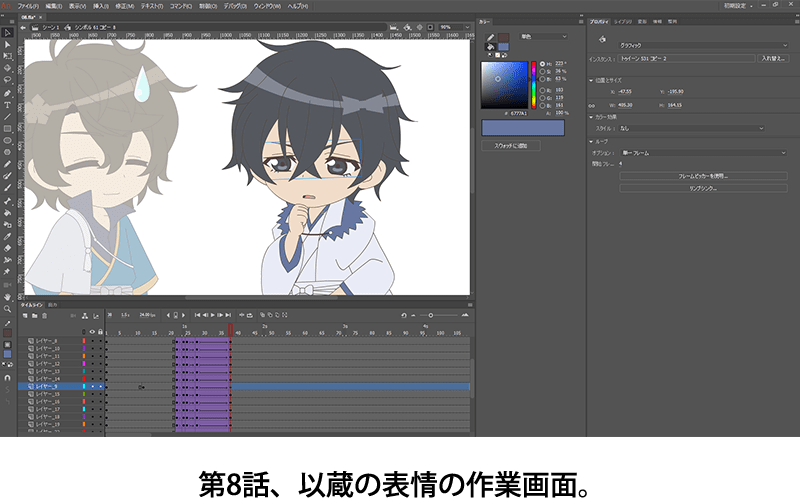Select the Hand tool
This screenshot has height=498, width=800.
pos(7,297)
